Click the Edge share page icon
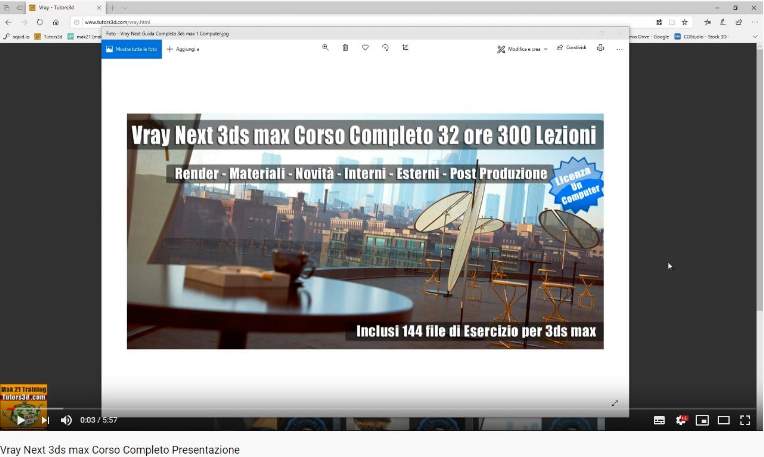This screenshot has height=457, width=764. 739,22
